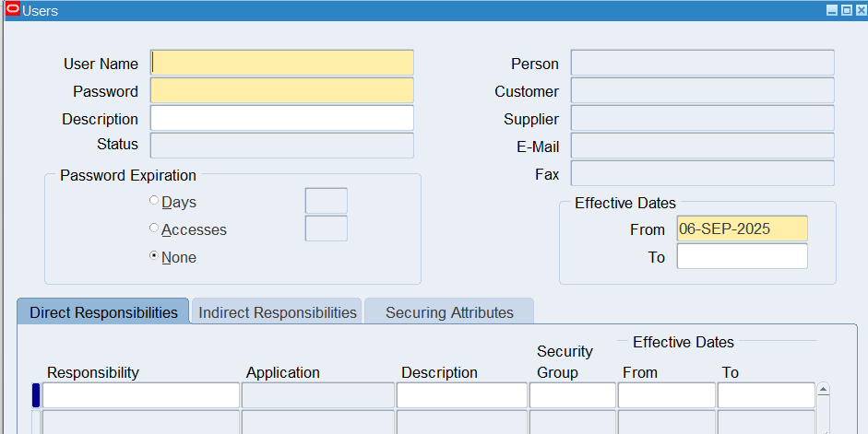
Task: Select the None password expiration option
Action: point(154,257)
